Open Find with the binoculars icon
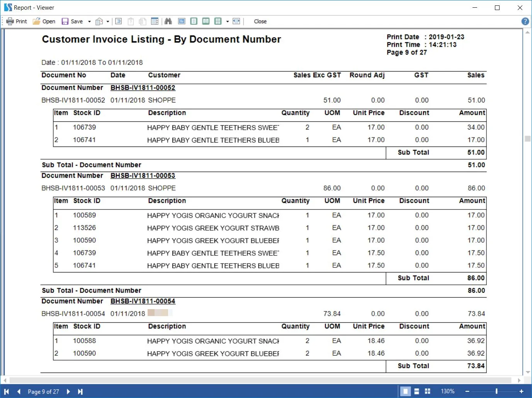 (x=168, y=21)
